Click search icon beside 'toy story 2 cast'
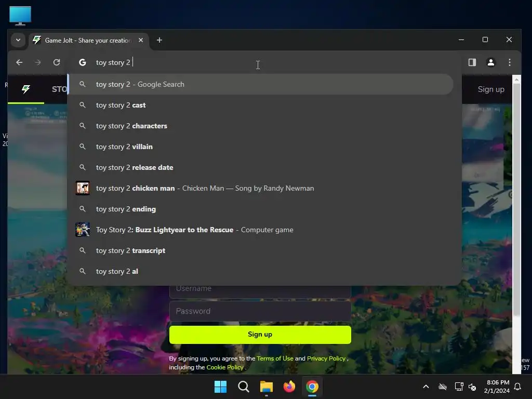Viewport: 532px width, 399px height. [x=83, y=105]
